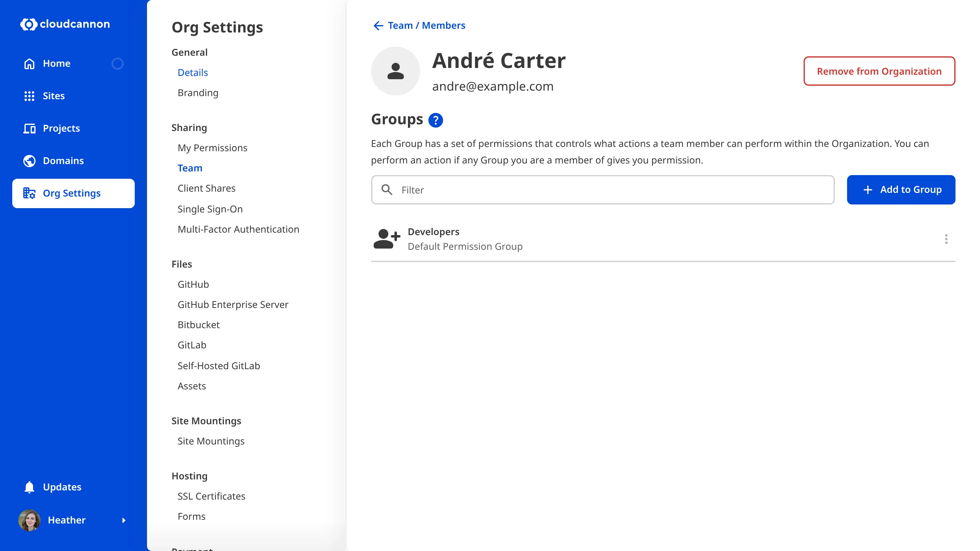Click Remove from Organization

[x=879, y=71]
